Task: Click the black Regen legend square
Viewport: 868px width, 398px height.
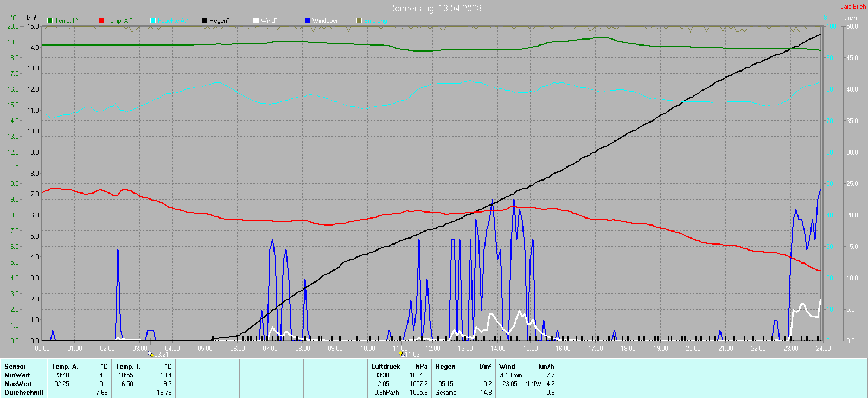Action: point(205,21)
